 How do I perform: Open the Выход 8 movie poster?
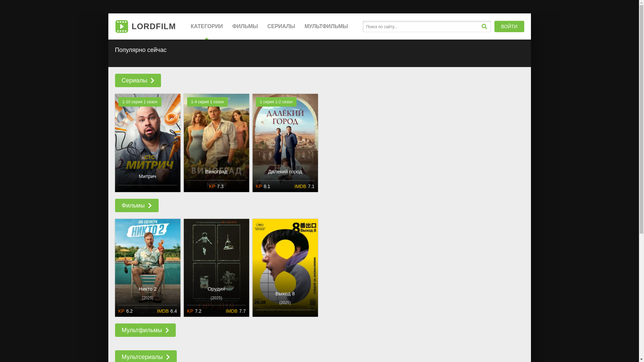click(x=285, y=268)
